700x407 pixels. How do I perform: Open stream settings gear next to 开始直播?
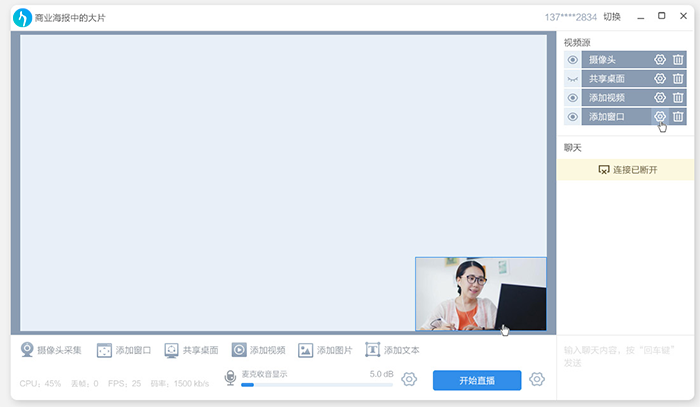(537, 379)
